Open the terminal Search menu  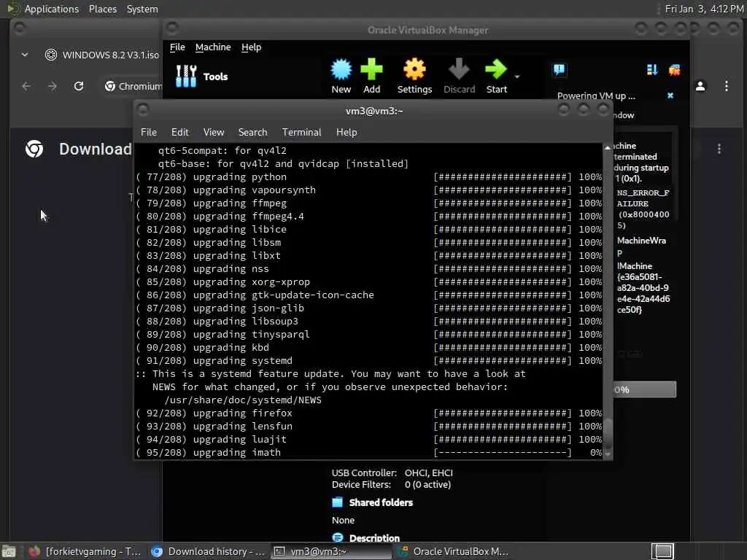252,133
